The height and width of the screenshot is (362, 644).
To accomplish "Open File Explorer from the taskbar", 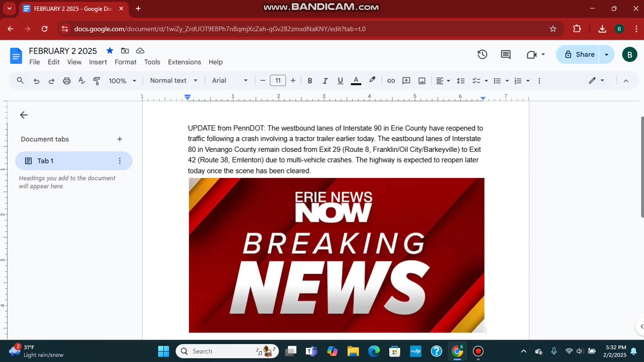I will [x=353, y=351].
